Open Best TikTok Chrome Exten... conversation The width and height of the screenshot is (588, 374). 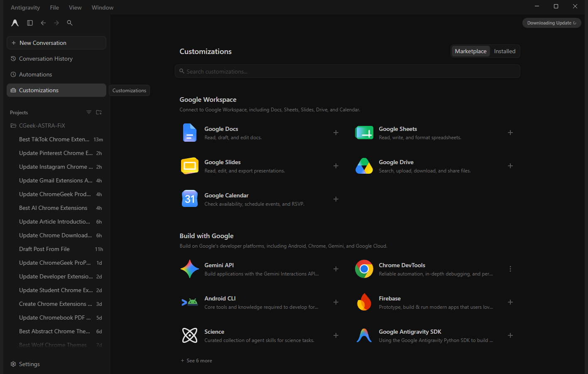(x=56, y=139)
